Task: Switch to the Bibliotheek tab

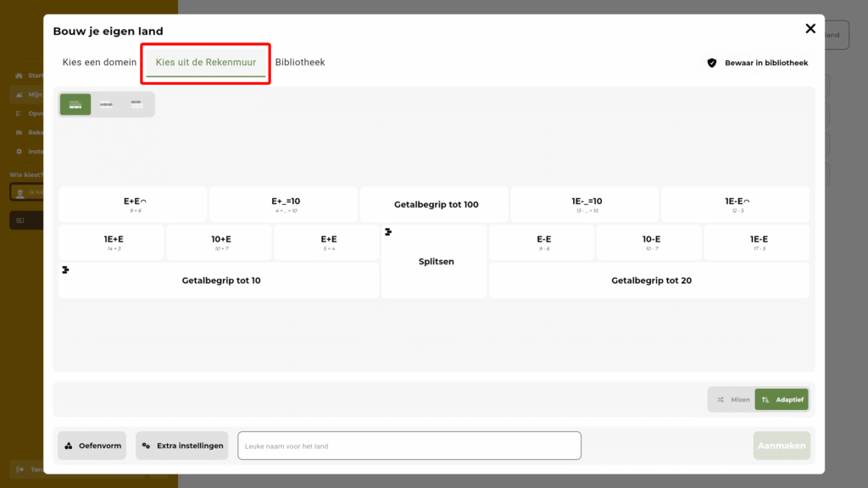Action: pyautogui.click(x=300, y=63)
